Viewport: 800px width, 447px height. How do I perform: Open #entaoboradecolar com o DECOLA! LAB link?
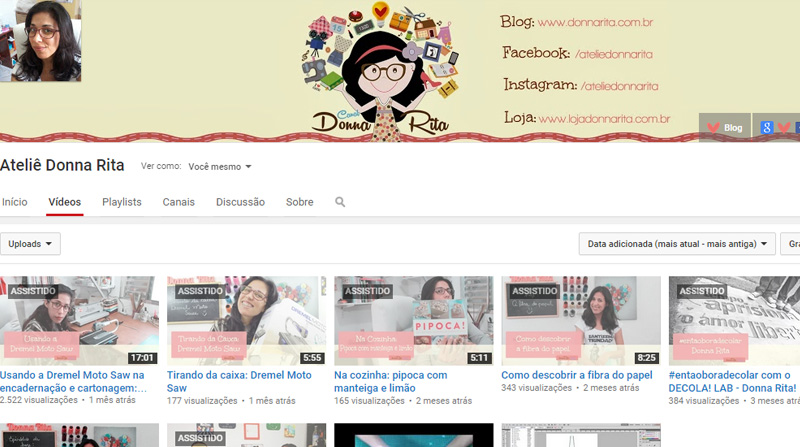pos(733,382)
